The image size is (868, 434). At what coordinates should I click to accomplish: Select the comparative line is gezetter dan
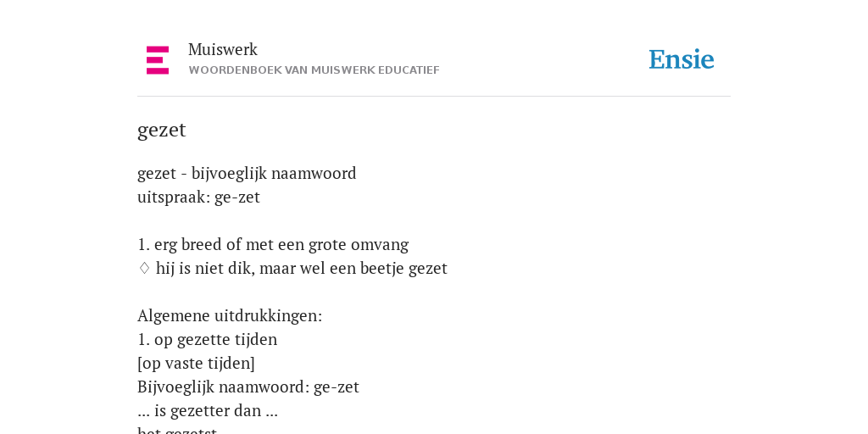click(208, 411)
